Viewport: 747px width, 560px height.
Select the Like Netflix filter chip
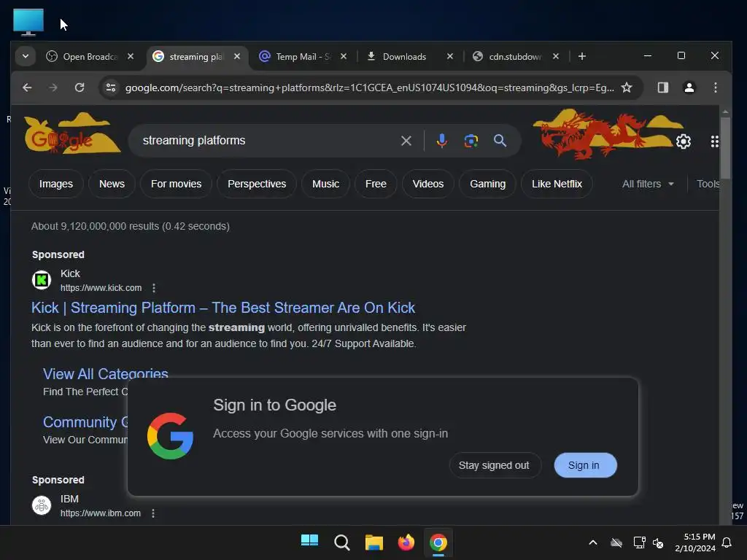coord(557,184)
